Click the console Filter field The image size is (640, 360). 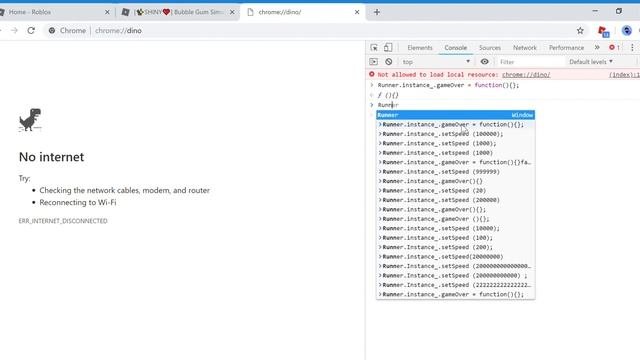pos(531,62)
